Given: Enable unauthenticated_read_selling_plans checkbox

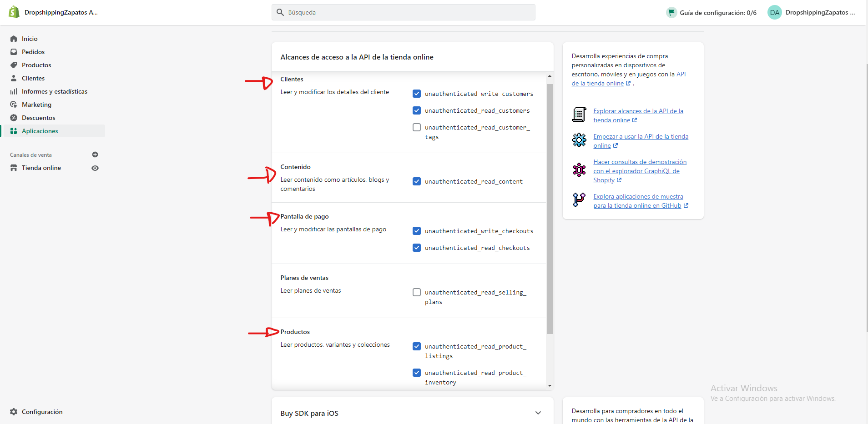Looking at the screenshot, I should pyautogui.click(x=417, y=292).
